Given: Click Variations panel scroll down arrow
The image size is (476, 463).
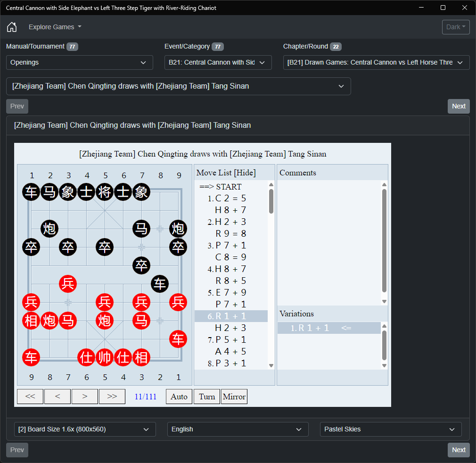Looking at the screenshot, I should (x=384, y=365).
